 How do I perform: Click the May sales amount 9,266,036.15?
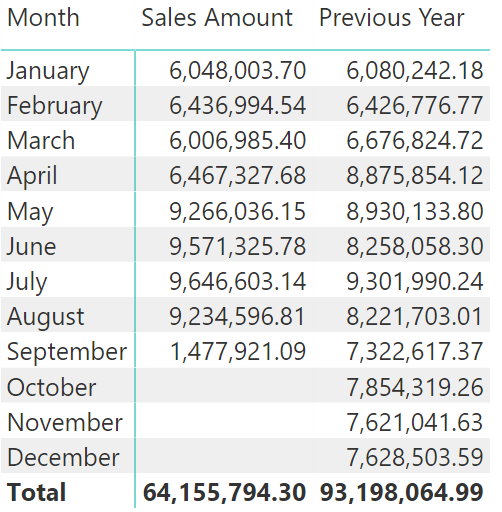(x=238, y=211)
